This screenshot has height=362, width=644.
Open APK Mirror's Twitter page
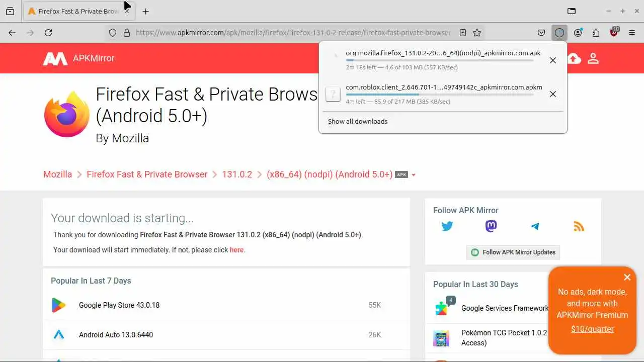[447, 226]
